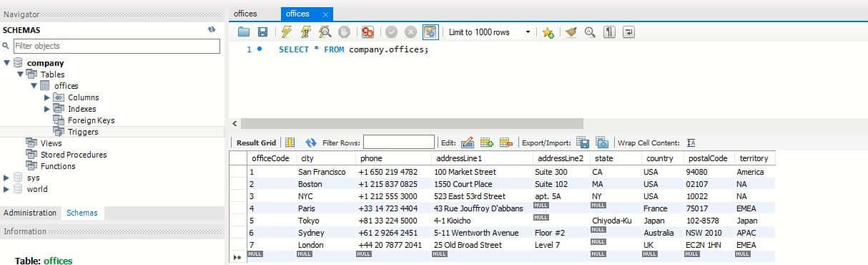Run the Explain plan magnifier icon
868x265 pixels.
pyautogui.click(x=325, y=32)
